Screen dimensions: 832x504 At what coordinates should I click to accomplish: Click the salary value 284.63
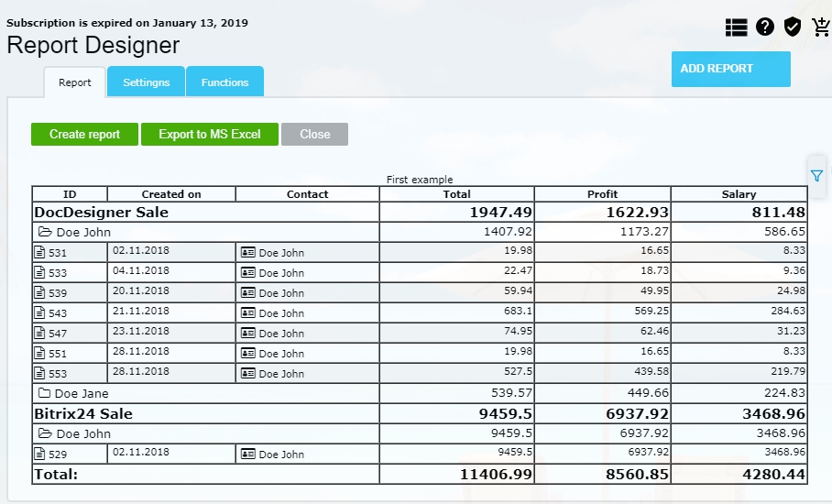(788, 311)
